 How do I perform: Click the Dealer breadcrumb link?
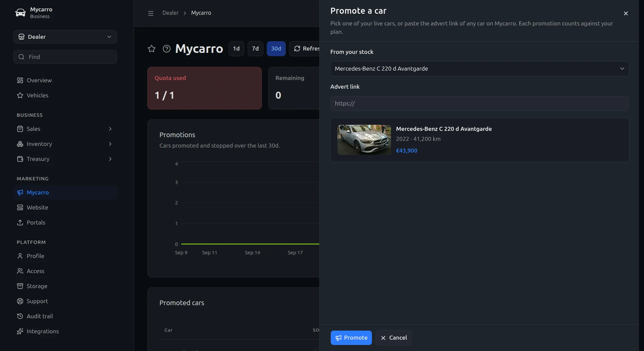tap(170, 13)
